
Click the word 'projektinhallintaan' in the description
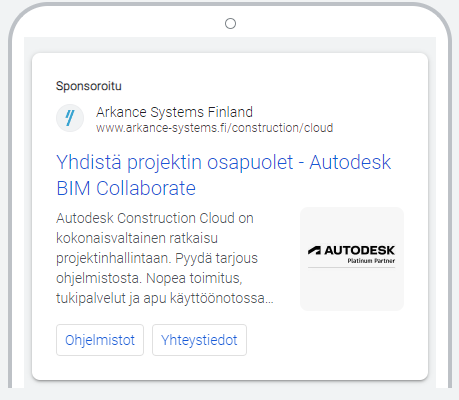[113, 258]
